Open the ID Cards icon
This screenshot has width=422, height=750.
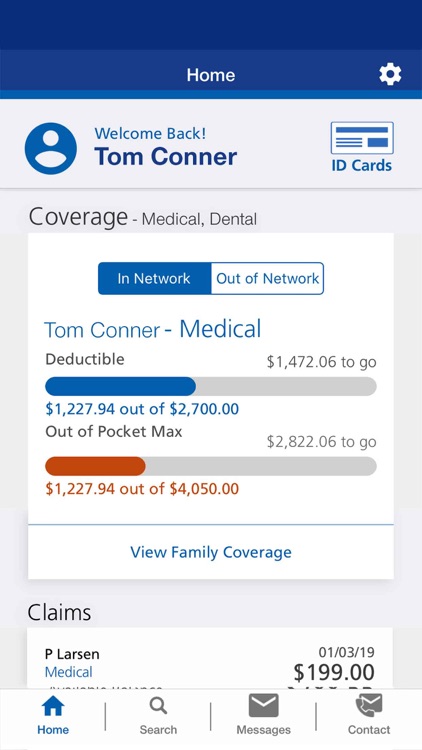362,138
